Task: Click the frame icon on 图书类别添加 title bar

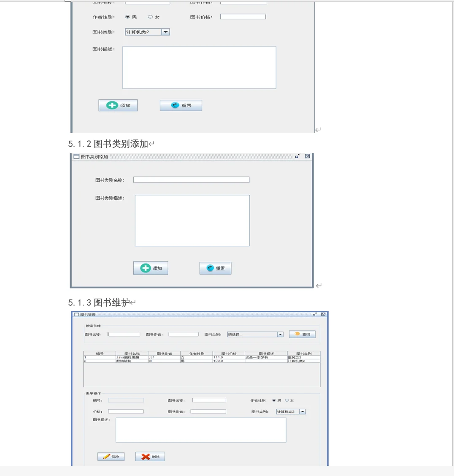Action: [76, 156]
